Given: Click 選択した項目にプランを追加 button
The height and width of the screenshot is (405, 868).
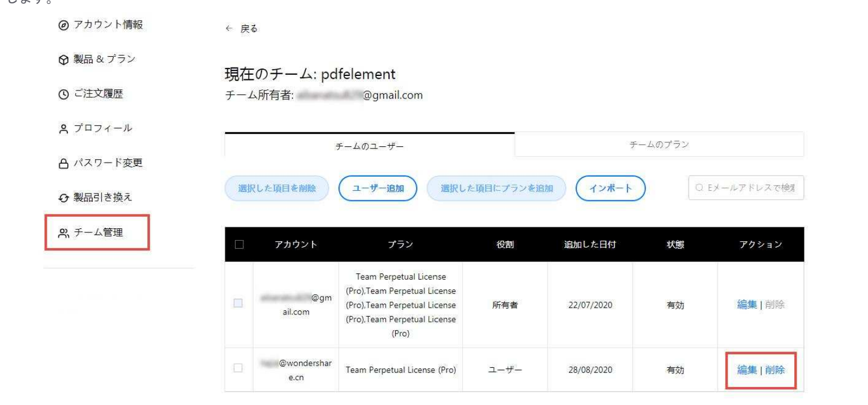Looking at the screenshot, I should [497, 188].
